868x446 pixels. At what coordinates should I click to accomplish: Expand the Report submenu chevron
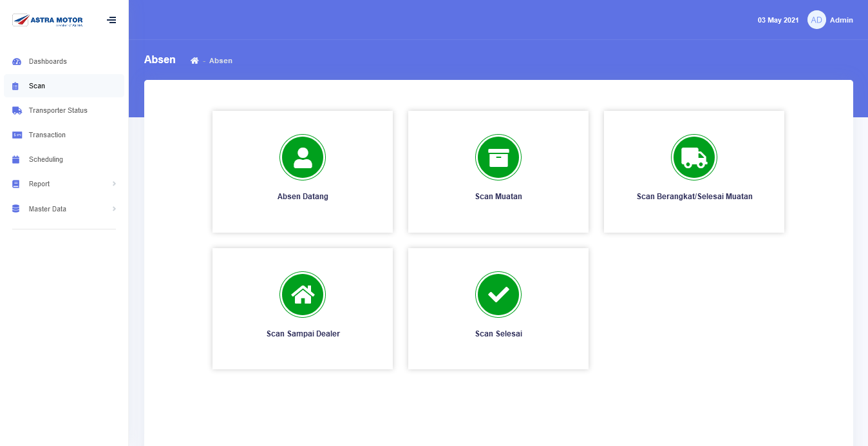click(x=114, y=184)
